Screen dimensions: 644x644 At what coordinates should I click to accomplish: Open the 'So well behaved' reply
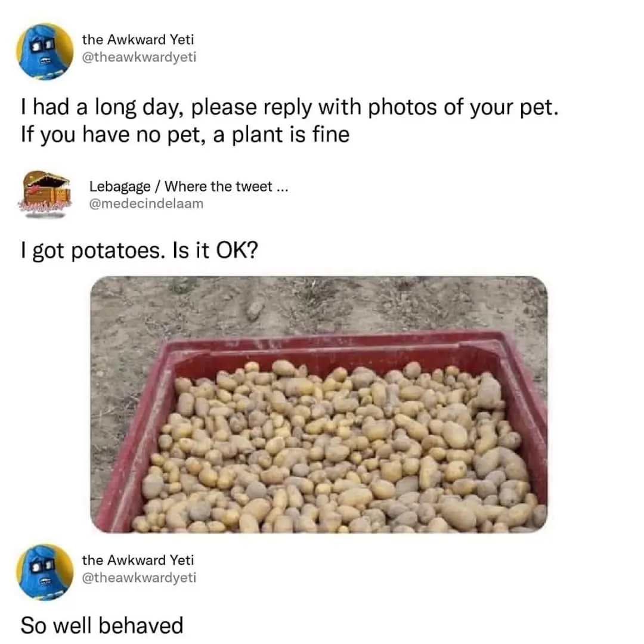click(102, 626)
